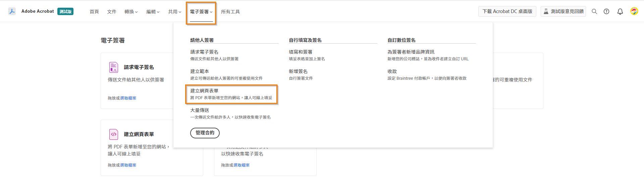Click the help question mark icon
644x187 pixels.
[606, 11]
